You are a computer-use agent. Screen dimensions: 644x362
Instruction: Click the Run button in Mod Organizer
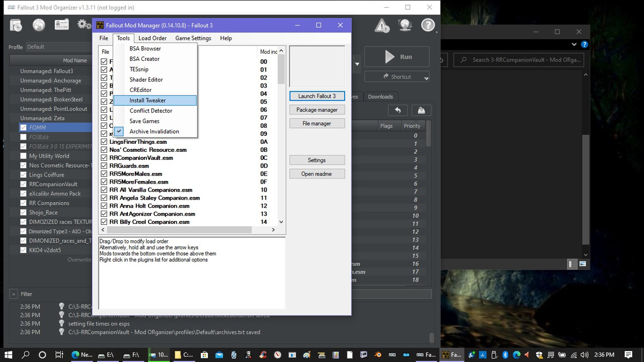point(397,57)
